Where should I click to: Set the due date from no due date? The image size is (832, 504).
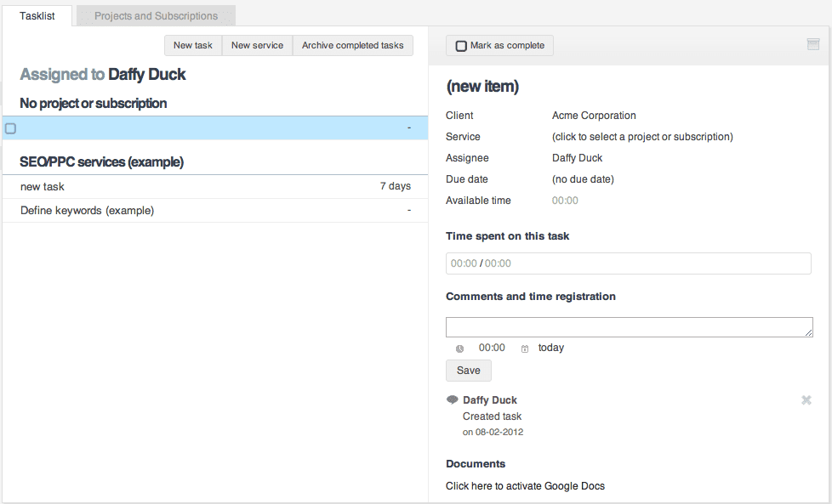(583, 179)
